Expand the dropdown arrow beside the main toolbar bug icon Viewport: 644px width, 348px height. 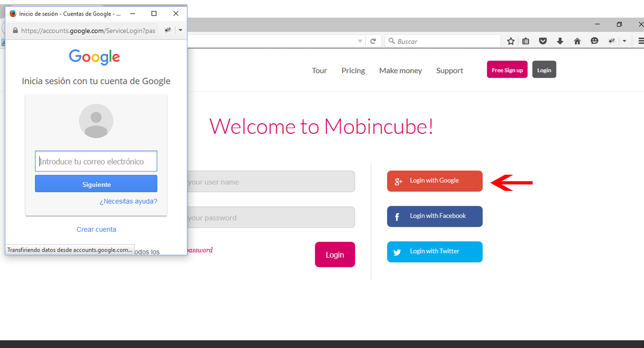624,41
